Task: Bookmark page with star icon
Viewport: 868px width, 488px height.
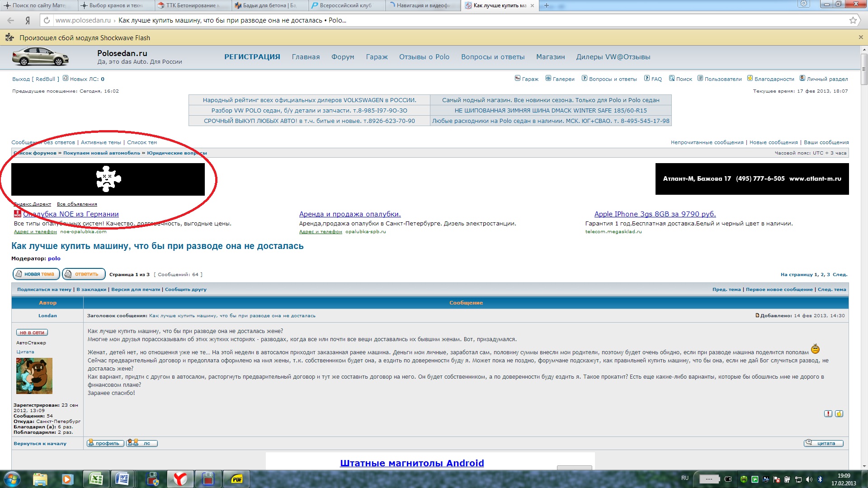Action: tap(853, 20)
